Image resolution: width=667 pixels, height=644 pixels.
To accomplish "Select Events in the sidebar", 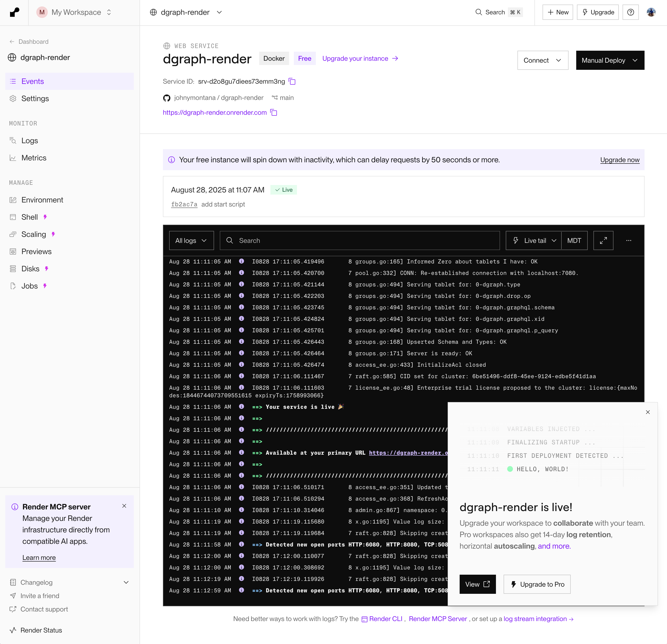I will click(70, 81).
